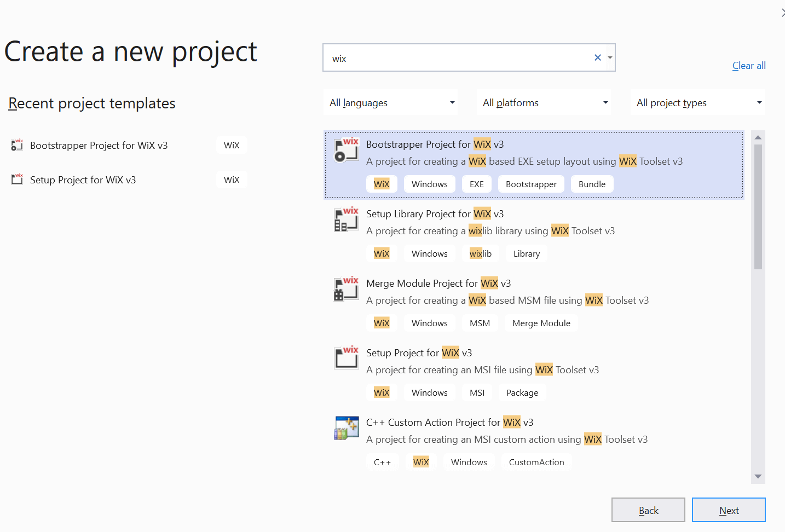Viewport: 785px width, 532px height.
Task: Expand the search history dropdown arrow
Action: coord(610,57)
